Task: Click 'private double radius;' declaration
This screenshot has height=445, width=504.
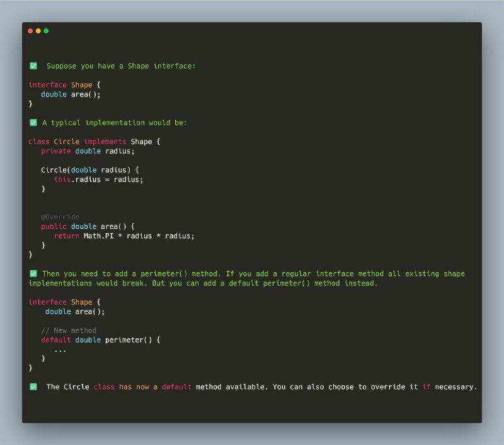Action: click(88, 151)
